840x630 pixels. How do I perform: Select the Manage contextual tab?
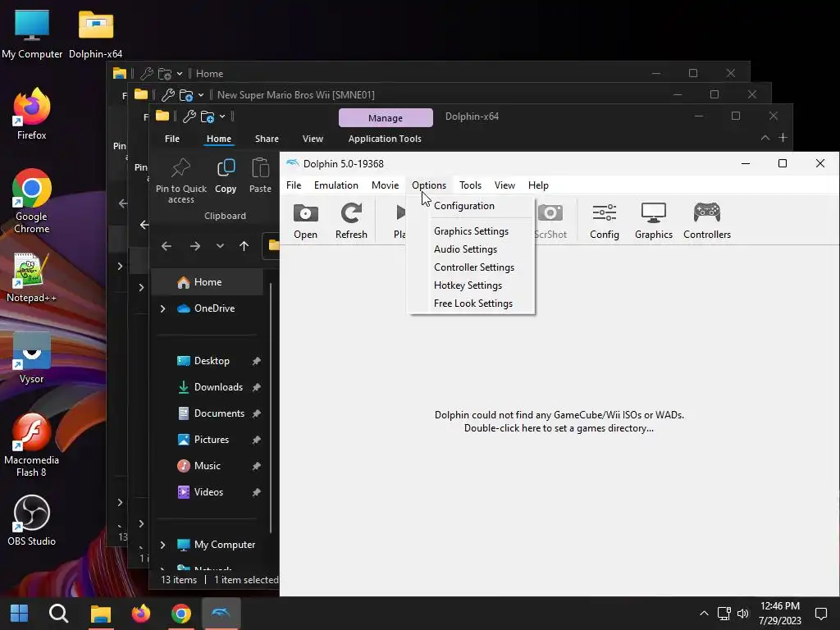(386, 118)
